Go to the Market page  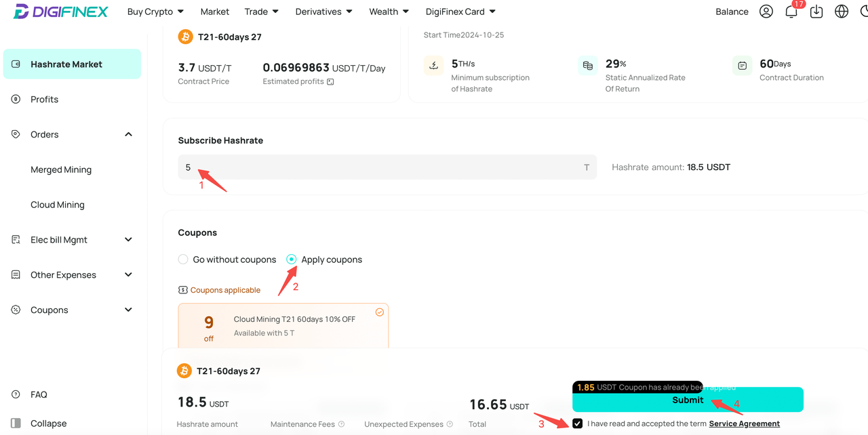215,12
